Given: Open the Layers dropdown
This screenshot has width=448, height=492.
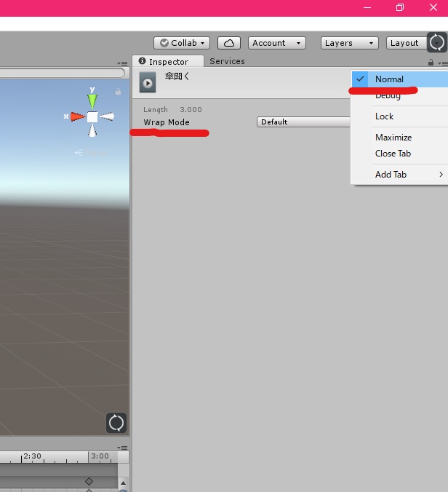Looking at the screenshot, I should (349, 43).
